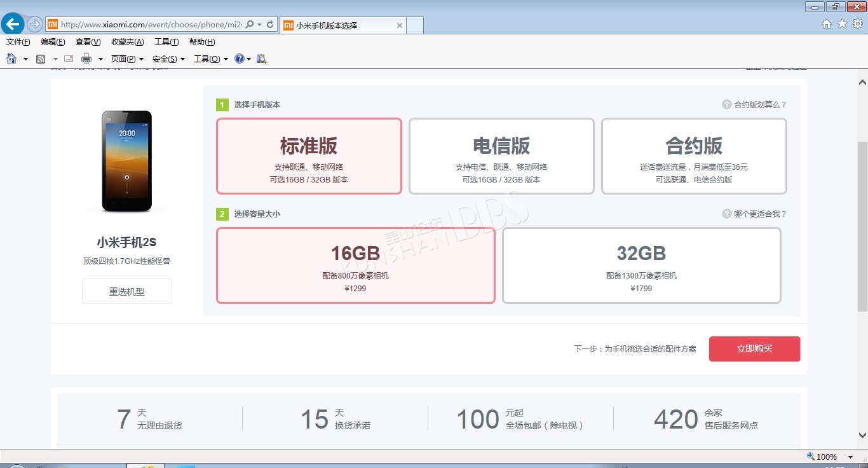This screenshot has height=468, width=868.
Task: Open the 文件(F) menu
Action: [x=18, y=42]
